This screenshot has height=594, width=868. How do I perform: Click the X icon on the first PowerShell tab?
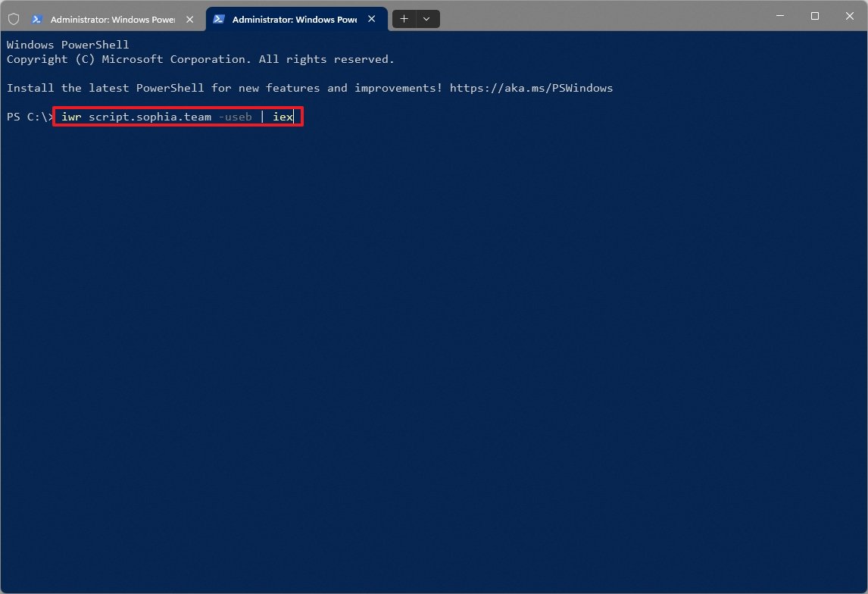(189, 19)
